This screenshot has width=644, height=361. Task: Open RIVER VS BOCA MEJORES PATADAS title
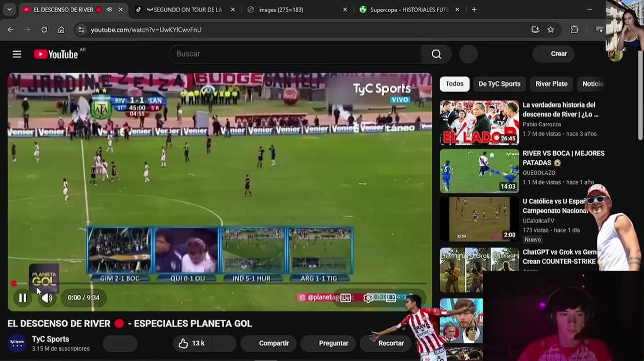point(563,158)
